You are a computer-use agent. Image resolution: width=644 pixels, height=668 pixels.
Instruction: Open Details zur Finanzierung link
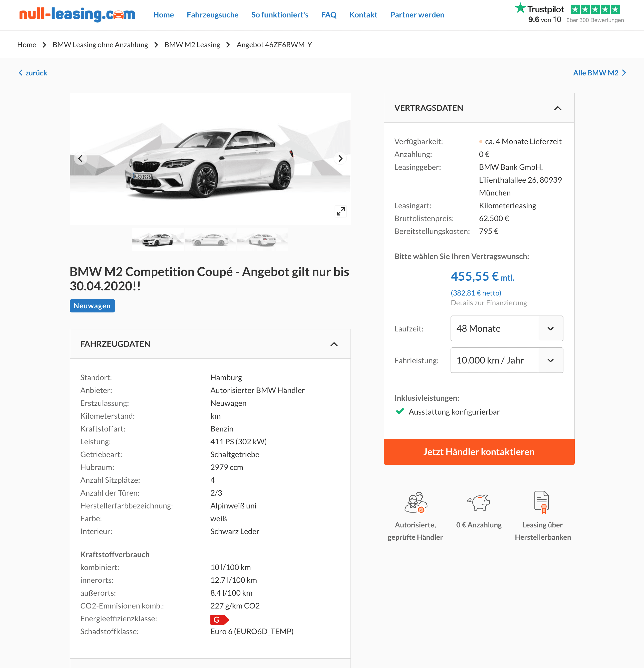[489, 303]
